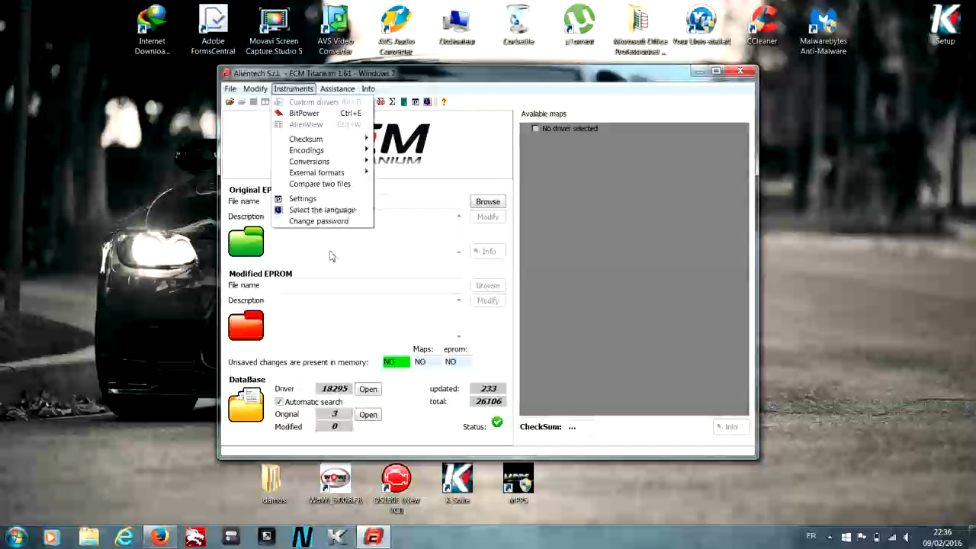The image size is (976, 549).
Task: Choose Change password menu entry
Action: click(322, 221)
